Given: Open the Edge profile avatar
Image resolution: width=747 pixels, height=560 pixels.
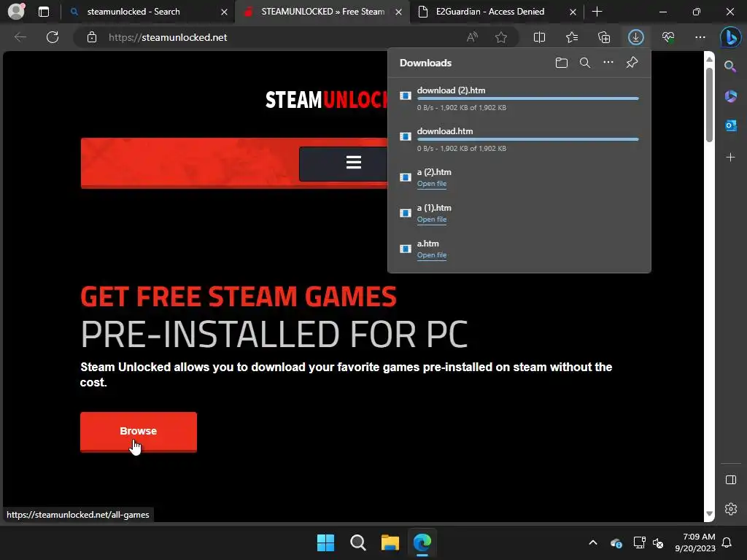Looking at the screenshot, I should click(x=16, y=12).
